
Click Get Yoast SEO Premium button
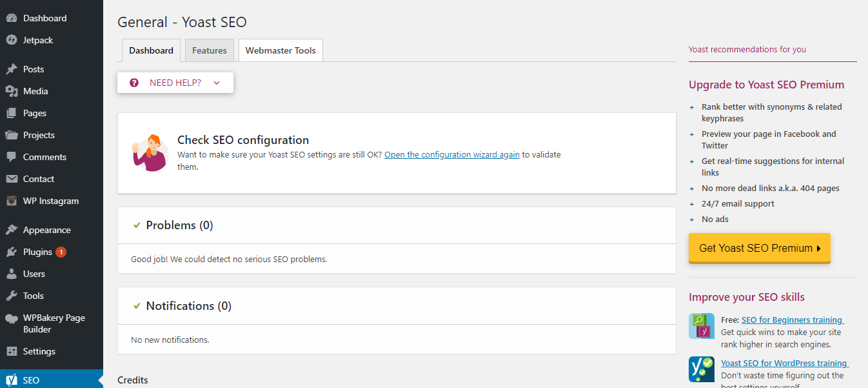coord(760,248)
